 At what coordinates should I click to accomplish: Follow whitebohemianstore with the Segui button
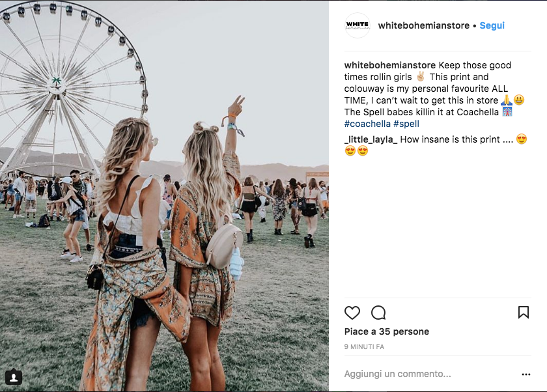[x=492, y=25]
